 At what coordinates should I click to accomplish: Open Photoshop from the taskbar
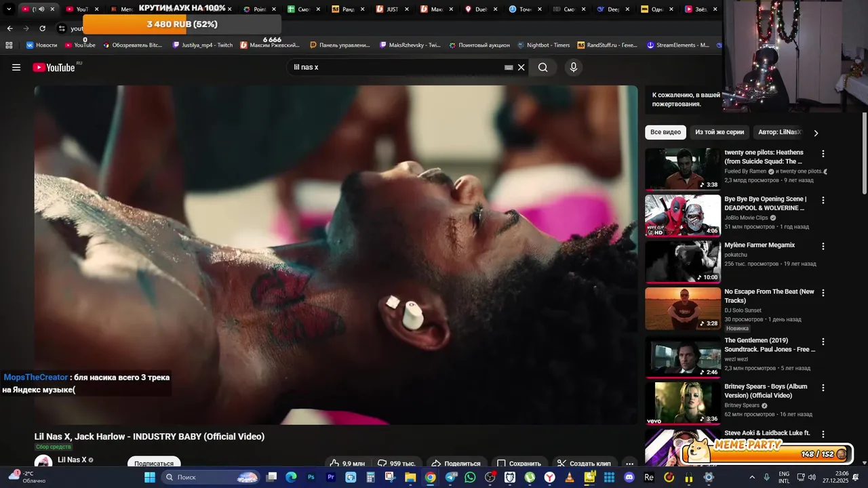311,477
